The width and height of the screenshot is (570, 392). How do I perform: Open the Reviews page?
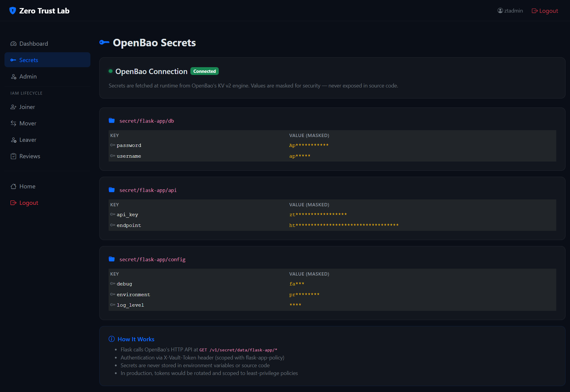coord(30,156)
